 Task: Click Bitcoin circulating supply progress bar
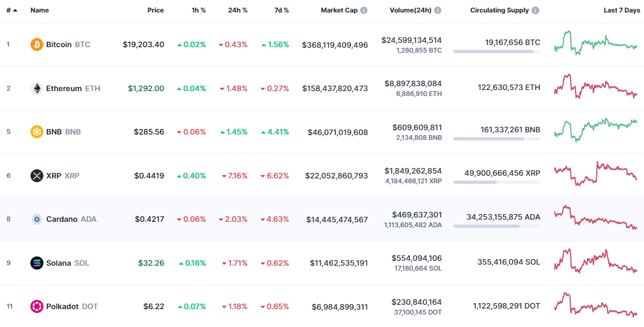coord(496,52)
